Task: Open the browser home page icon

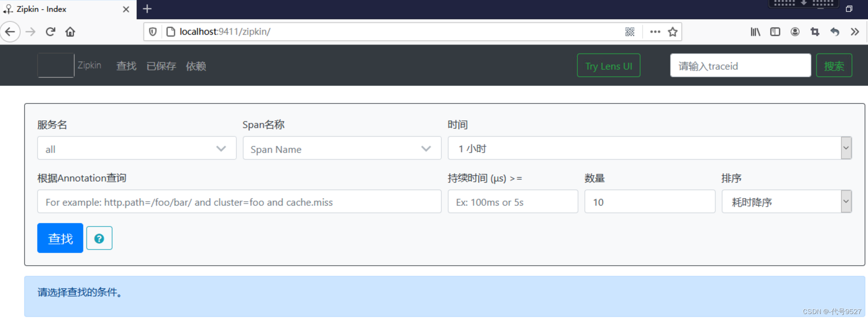Action: pyautogui.click(x=70, y=32)
